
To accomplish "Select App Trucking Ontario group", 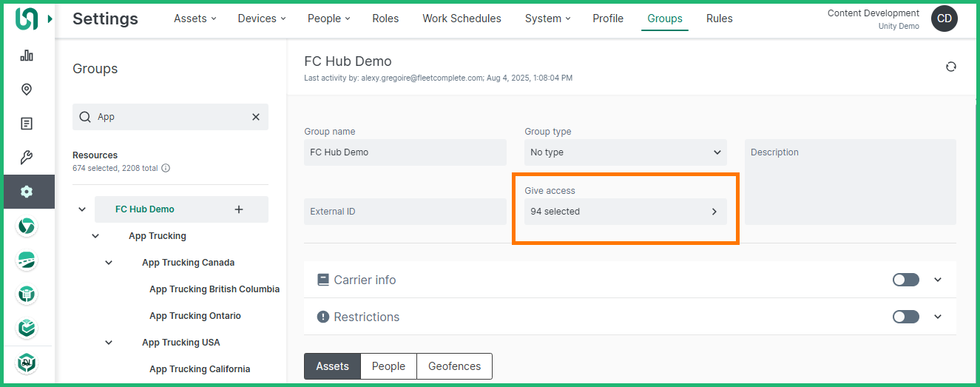I will point(195,316).
